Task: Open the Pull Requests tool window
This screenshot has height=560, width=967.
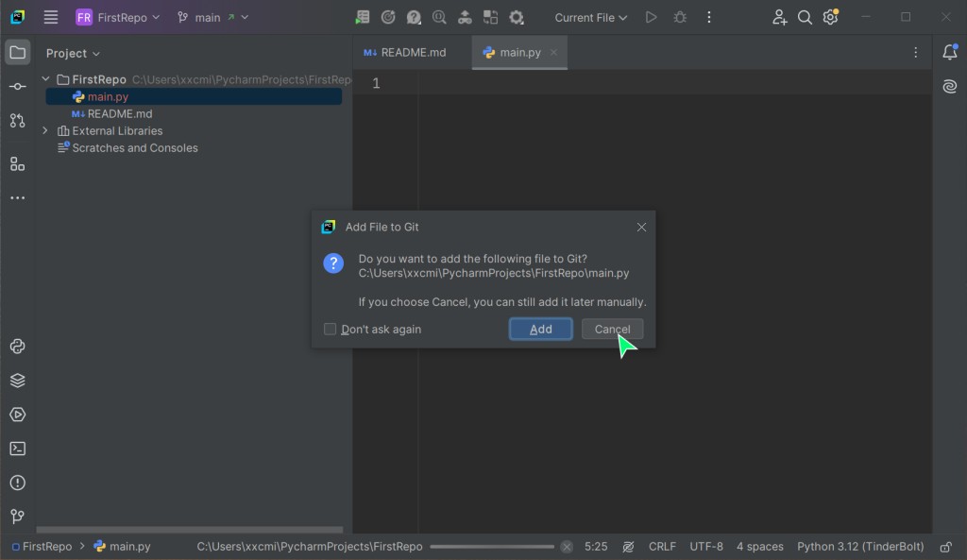Action: [x=17, y=121]
